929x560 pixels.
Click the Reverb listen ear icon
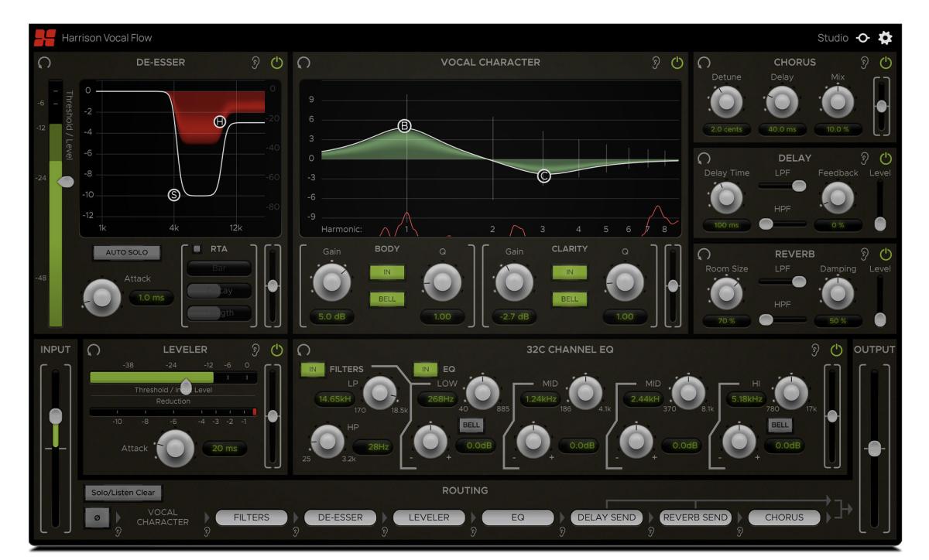point(866,254)
